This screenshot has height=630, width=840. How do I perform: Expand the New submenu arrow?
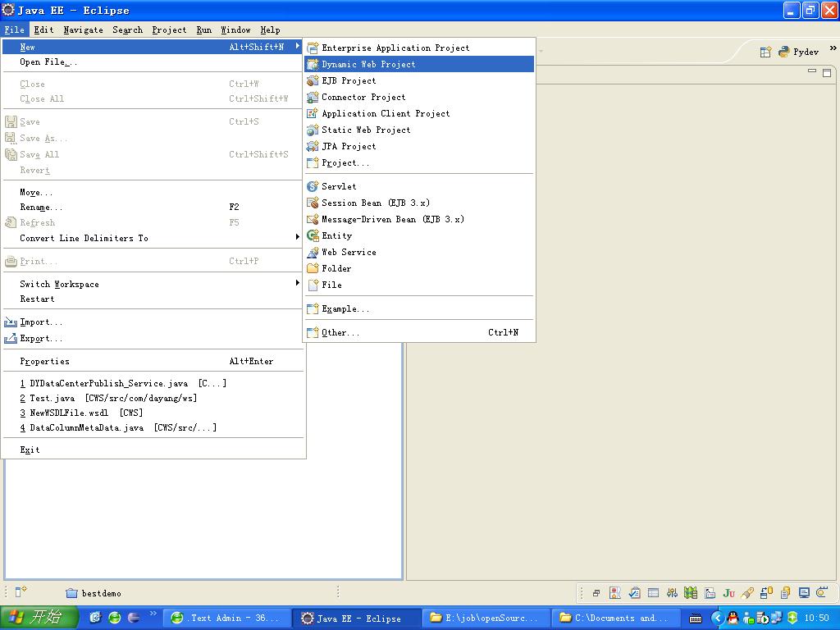(x=297, y=47)
